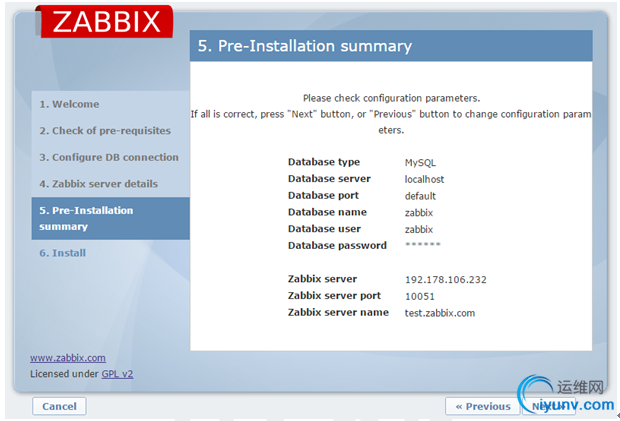Select step 4. Zabbix server details
The width and height of the screenshot is (620, 421).
[x=98, y=184]
